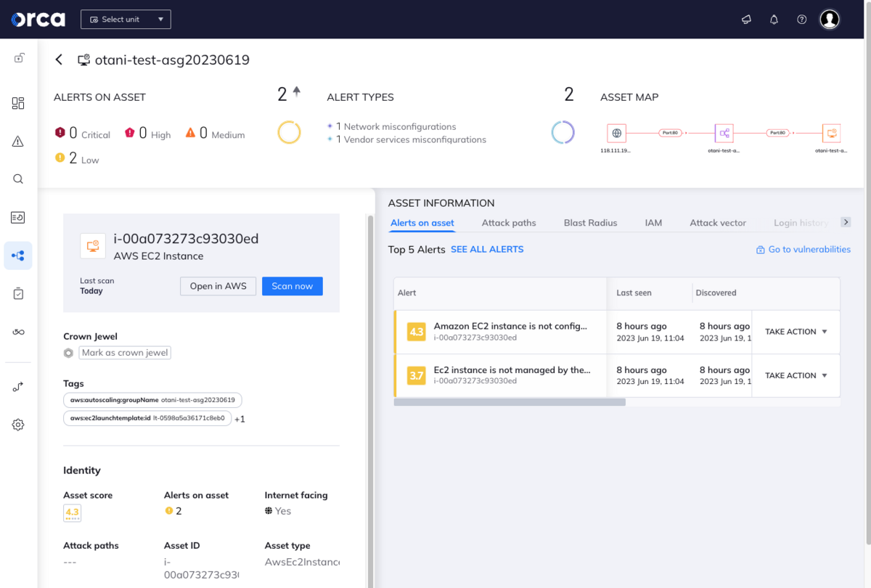Click the Alert column header
The width and height of the screenshot is (871, 588).
tap(406, 293)
